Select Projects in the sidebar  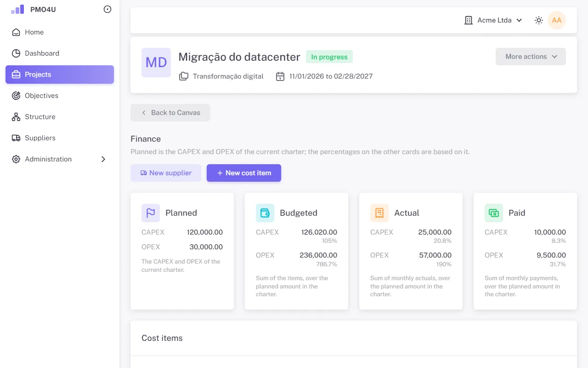click(60, 75)
